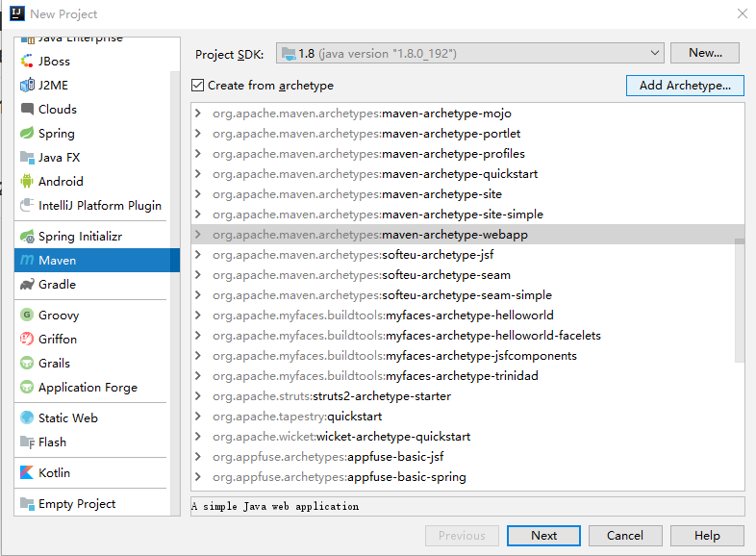
Task: Select appfuse-basic-jsf row
Action: click(467, 457)
